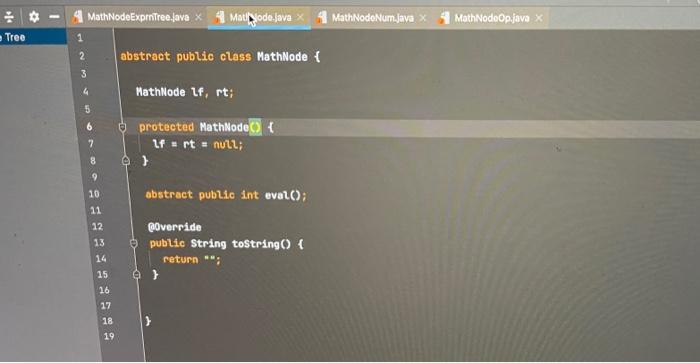Close the MathNode.java tab
Screen dimensions: 700x363
[x=300, y=17]
